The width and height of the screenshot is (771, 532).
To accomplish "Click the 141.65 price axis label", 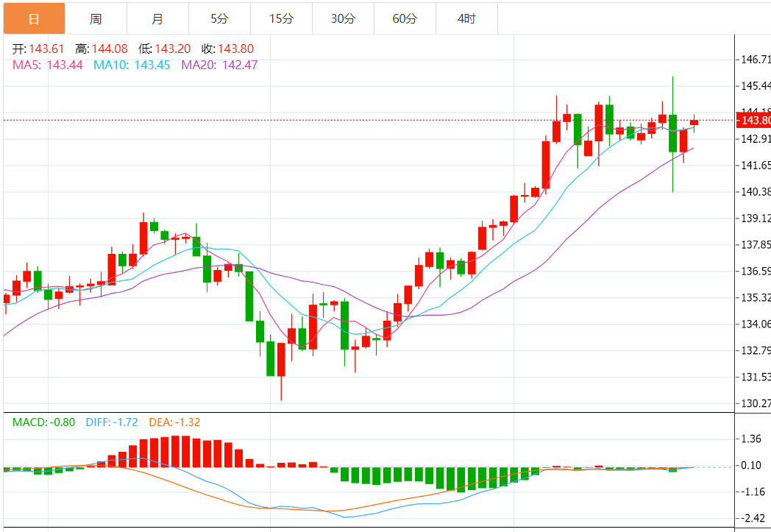I will pos(756,166).
